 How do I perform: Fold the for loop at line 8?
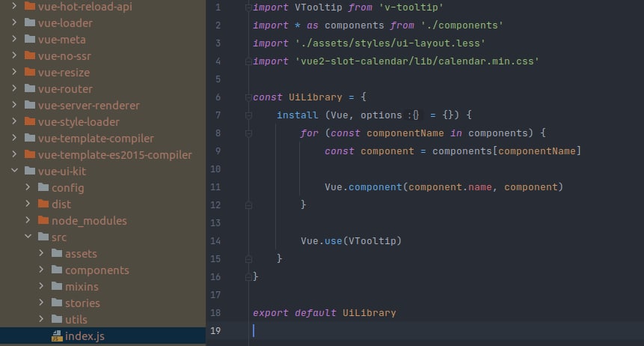[248, 133]
